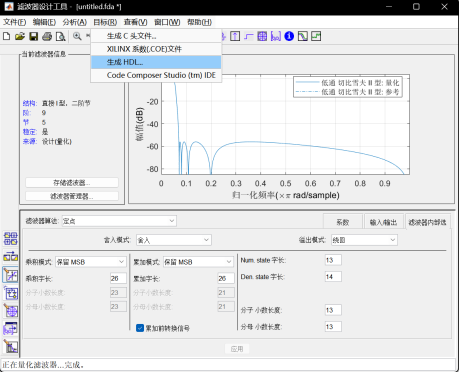Click the New filter design toolbar icon
460x372 pixels.
click(7, 36)
